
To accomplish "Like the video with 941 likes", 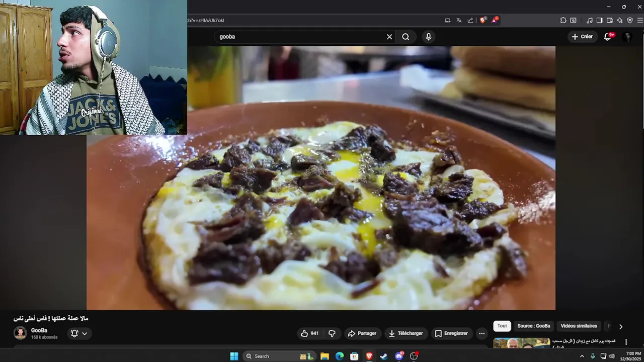I will [309, 333].
